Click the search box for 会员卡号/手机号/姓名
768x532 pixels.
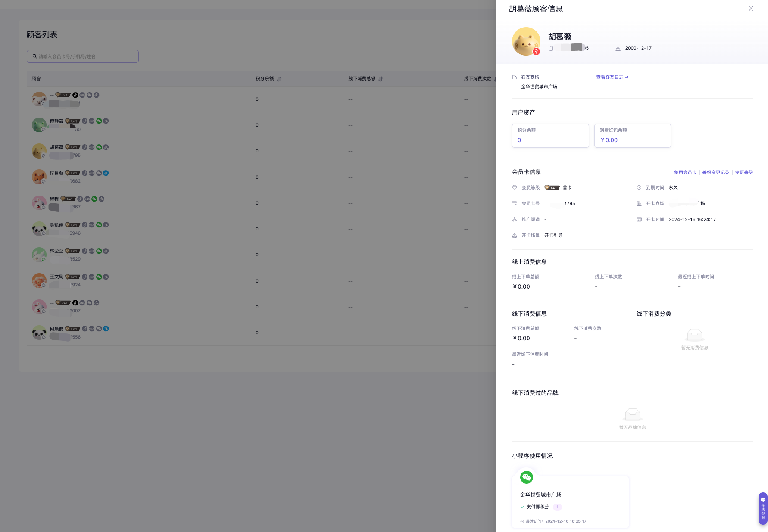coord(83,56)
